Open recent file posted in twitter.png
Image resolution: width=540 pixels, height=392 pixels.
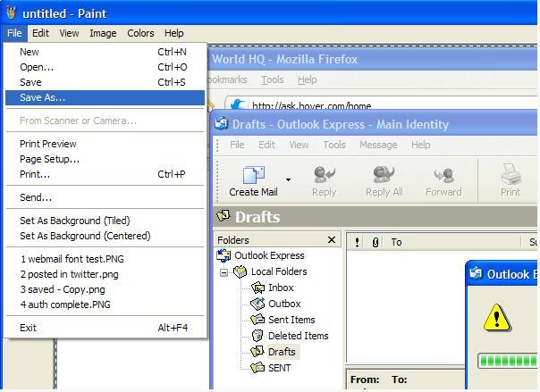(x=105, y=274)
